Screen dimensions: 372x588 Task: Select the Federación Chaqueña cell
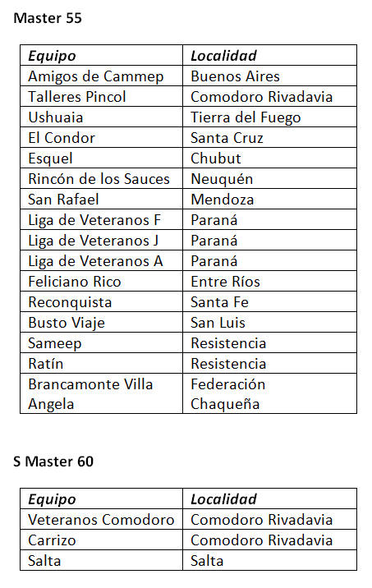[x=269, y=393]
